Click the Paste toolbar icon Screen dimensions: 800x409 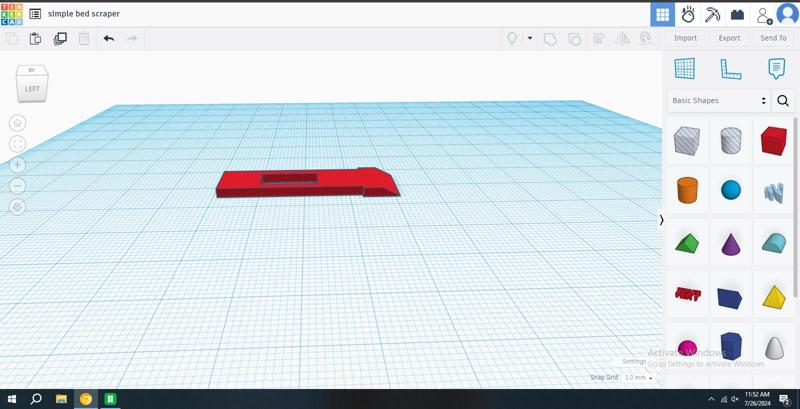pos(35,38)
